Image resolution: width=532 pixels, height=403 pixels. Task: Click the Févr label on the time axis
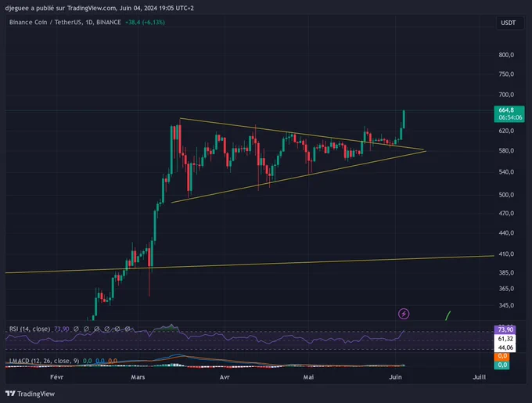56,377
